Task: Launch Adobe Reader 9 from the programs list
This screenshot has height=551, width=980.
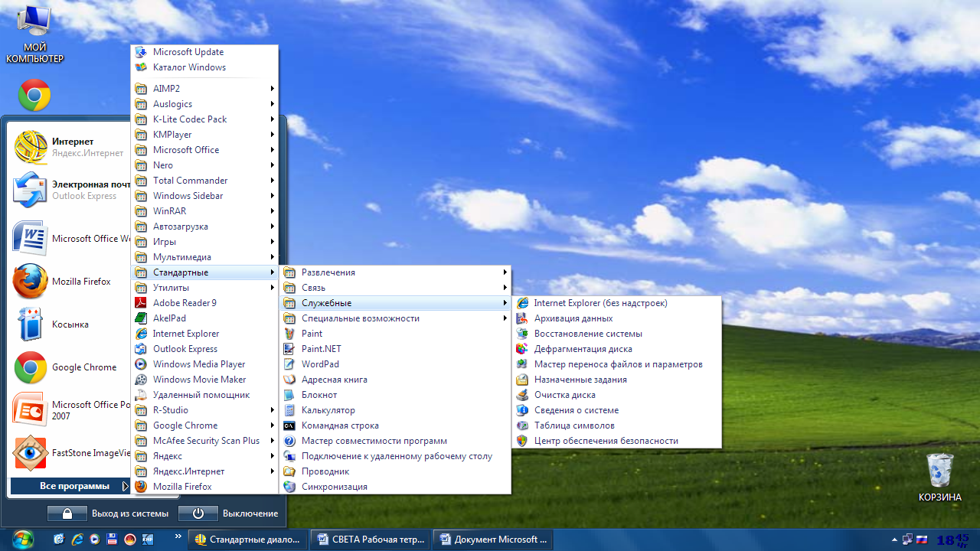Action: (x=204, y=303)
